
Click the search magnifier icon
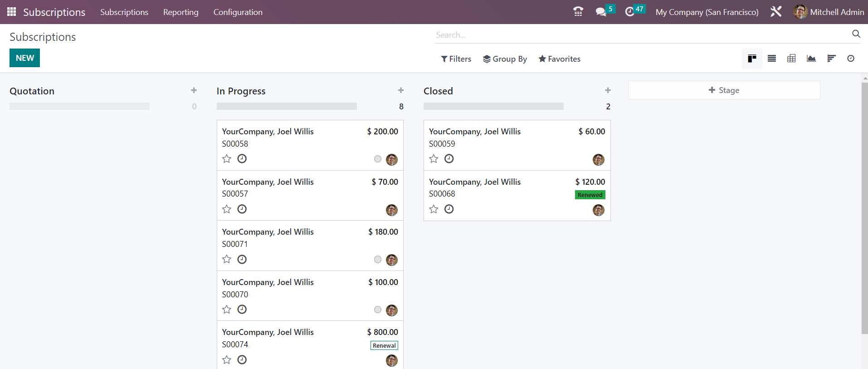[856, 34]
